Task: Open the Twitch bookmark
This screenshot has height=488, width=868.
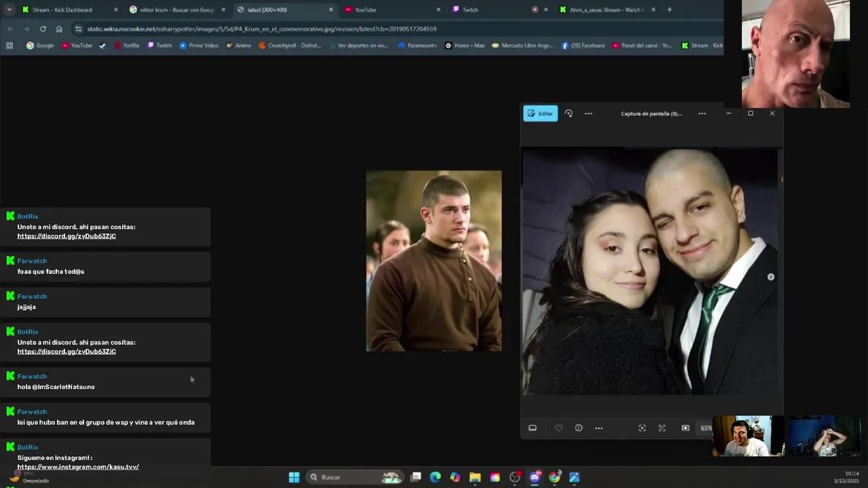Action: 160,45
